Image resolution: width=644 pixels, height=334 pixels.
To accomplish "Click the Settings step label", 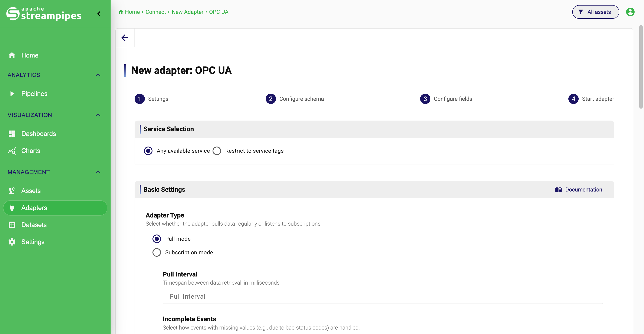I will click(158, 99).
